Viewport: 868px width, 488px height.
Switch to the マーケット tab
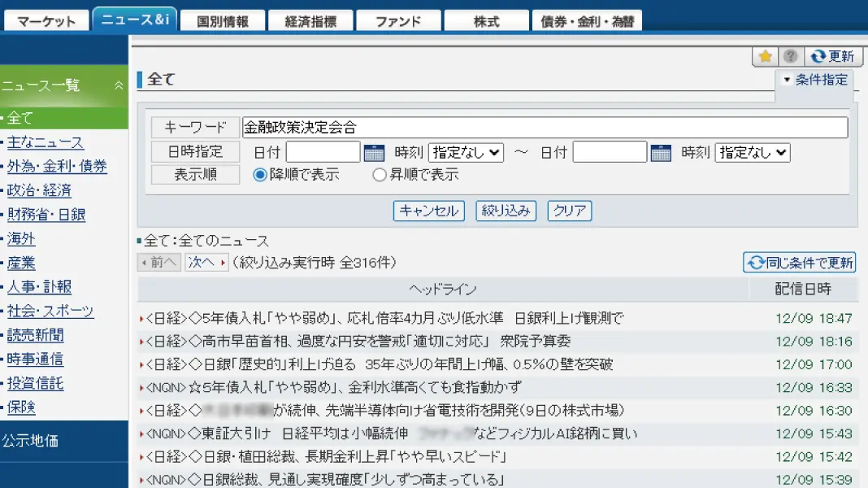tap(46, 21)
